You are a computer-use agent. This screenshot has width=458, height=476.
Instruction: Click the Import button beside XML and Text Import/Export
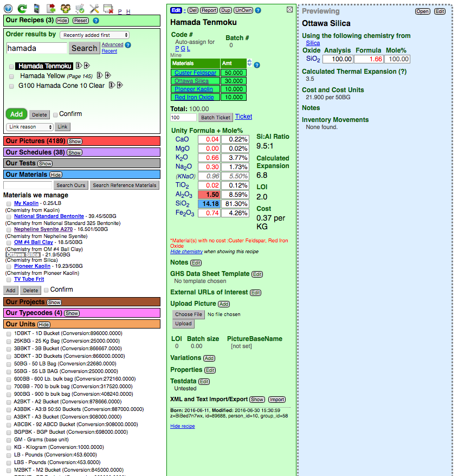click(x=277, y=400)
